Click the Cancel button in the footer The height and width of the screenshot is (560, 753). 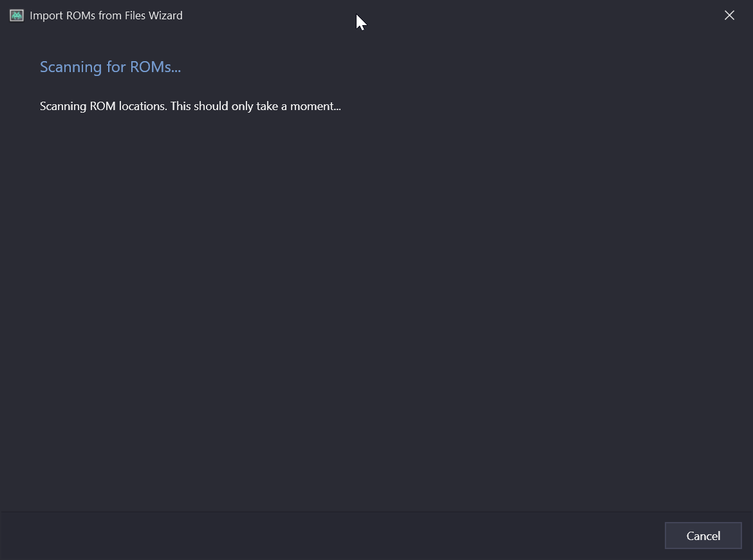(x=703, y=536)
